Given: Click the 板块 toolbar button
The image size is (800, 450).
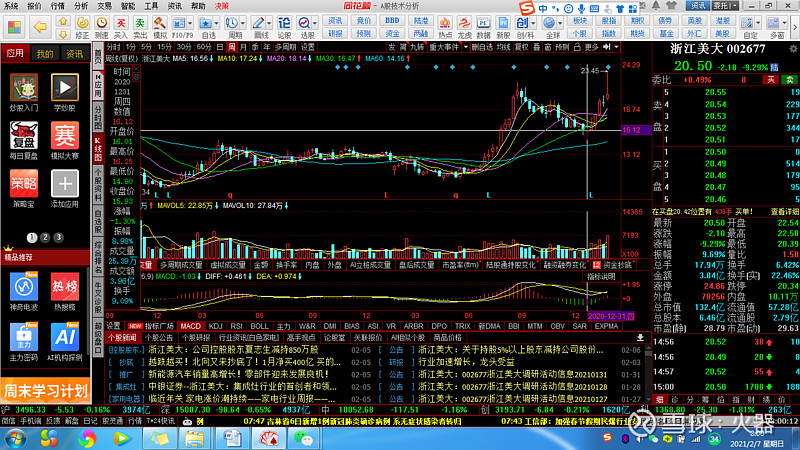Looking at the screenshot, I should click(580, 20).
